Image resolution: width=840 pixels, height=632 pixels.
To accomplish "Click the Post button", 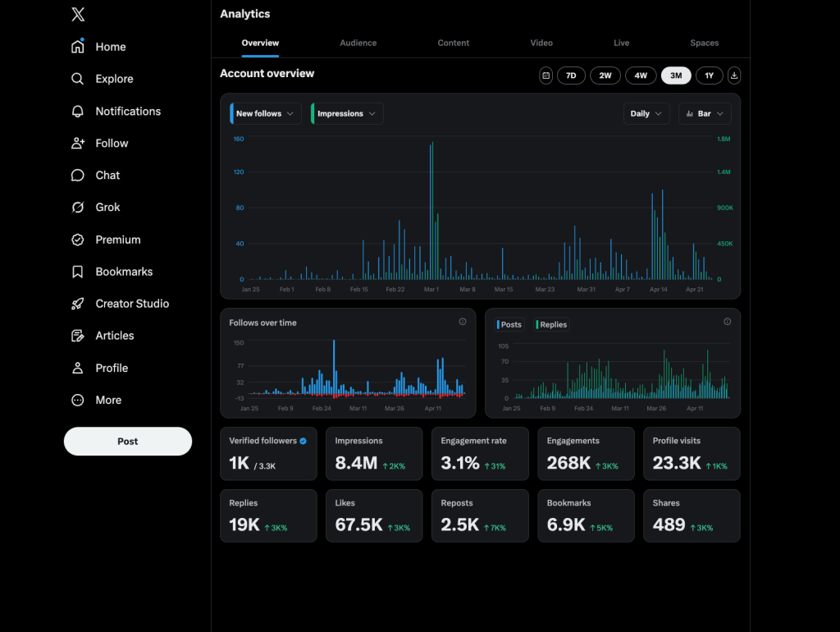I will point(128,442).
